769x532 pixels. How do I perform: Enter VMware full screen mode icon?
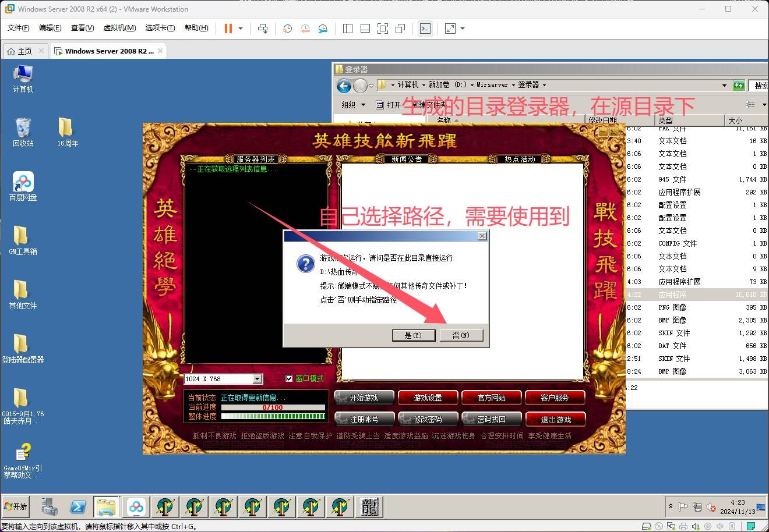pos(383,29)
